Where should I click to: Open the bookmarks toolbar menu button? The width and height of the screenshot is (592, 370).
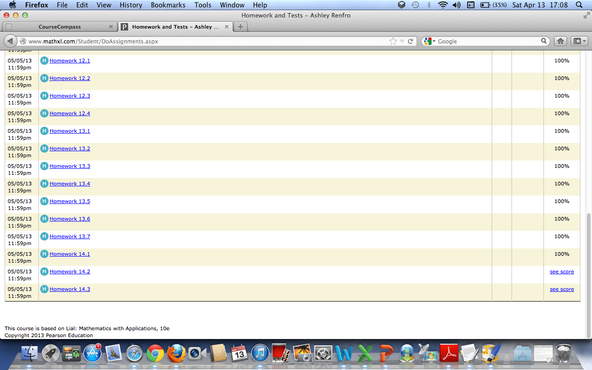579,41
